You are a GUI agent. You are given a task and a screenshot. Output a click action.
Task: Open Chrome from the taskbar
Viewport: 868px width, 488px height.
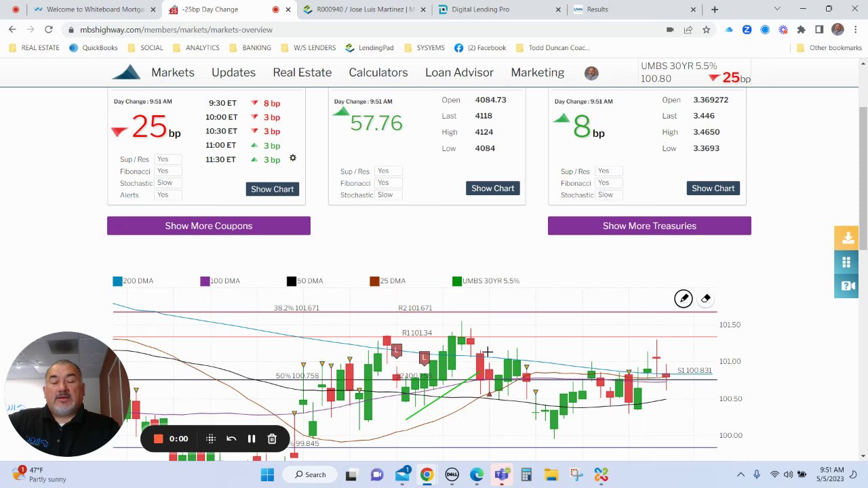(427, 474)
